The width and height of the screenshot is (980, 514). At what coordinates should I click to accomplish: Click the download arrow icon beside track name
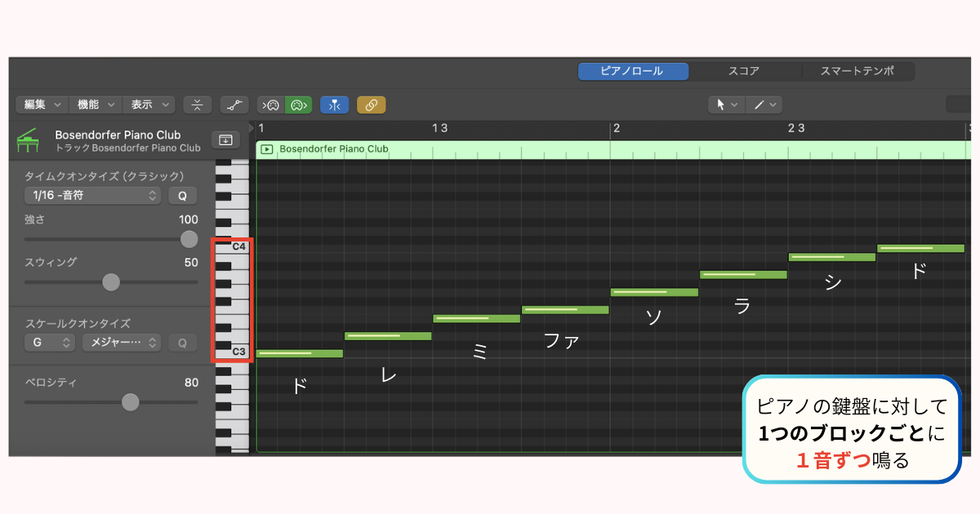[225, 140]
